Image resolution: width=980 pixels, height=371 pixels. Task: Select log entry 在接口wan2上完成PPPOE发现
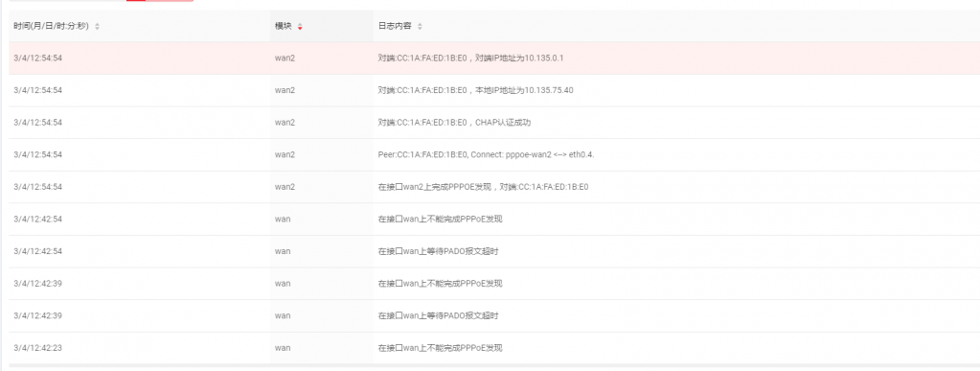coord(484,186)
